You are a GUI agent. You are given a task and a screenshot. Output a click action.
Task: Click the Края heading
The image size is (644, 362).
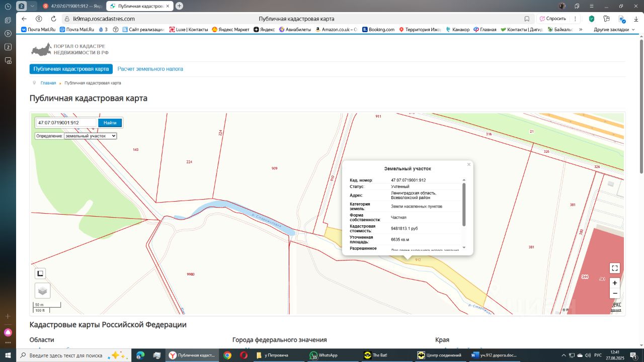[442, 340]
